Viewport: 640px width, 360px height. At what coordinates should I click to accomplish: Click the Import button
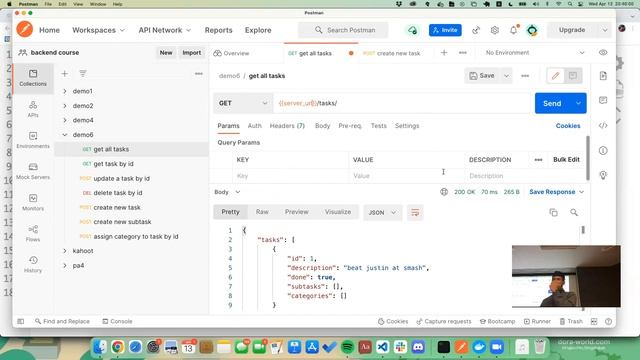click(191, 53)
